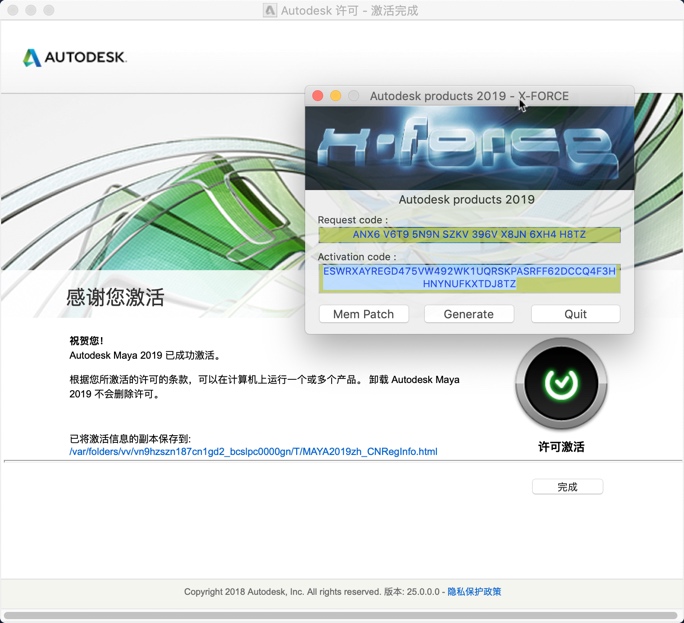Click the 'Copyright 2018 Autodesk, Inc.' text
Image resolution: width=684 pixels, height=623 pixels.
click(243, 592)
